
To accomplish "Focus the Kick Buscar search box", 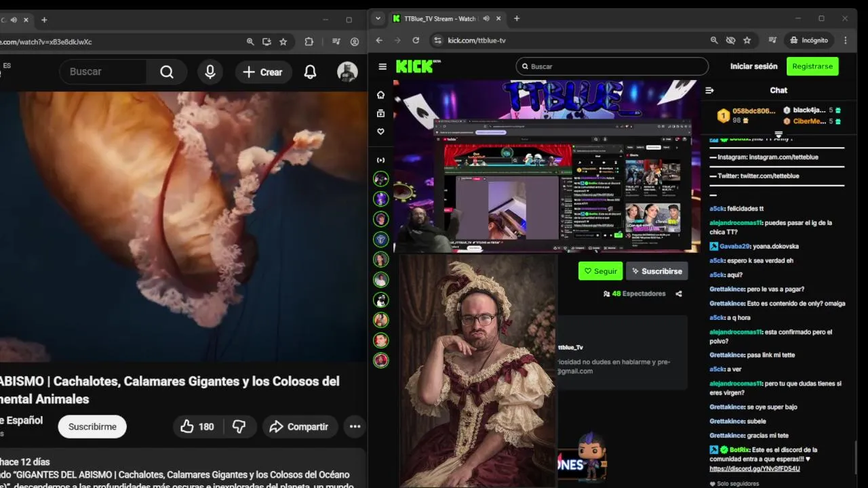I will 612,66.
